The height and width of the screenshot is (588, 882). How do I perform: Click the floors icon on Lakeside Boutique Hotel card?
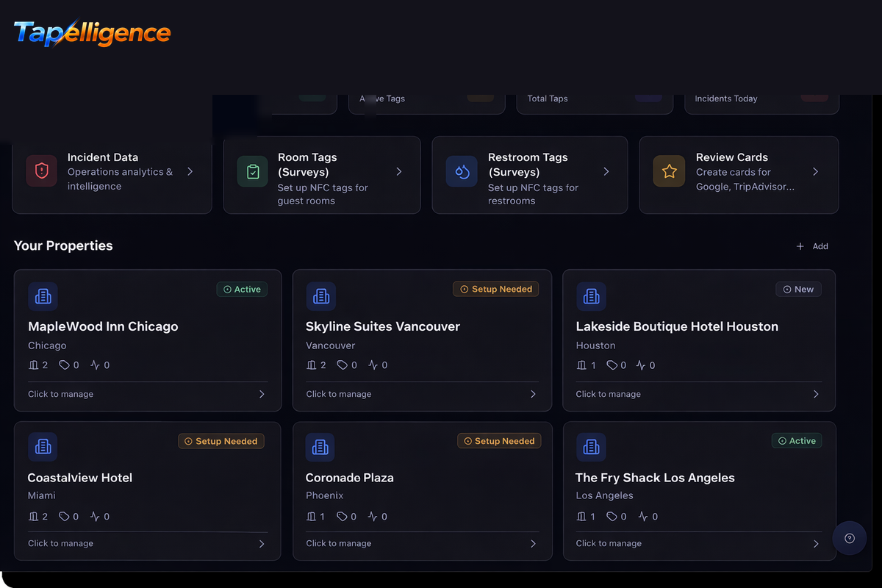(x=581, y=365)
